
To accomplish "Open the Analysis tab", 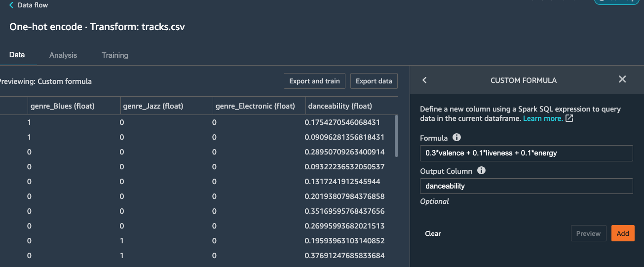I will (x=63, y=55).
